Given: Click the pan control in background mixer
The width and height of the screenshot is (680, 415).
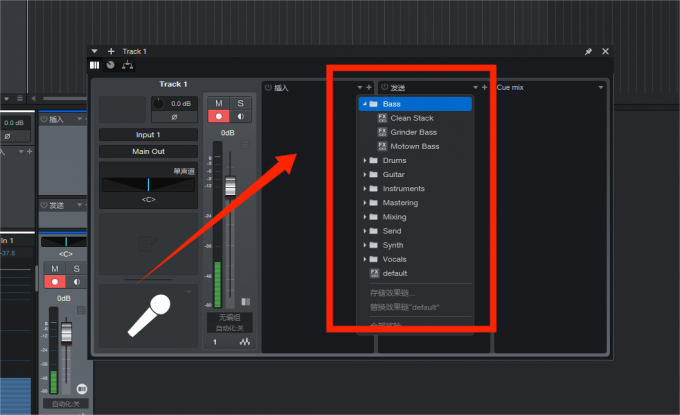Looking at the screenshot, I should click(x=64, y=242).
